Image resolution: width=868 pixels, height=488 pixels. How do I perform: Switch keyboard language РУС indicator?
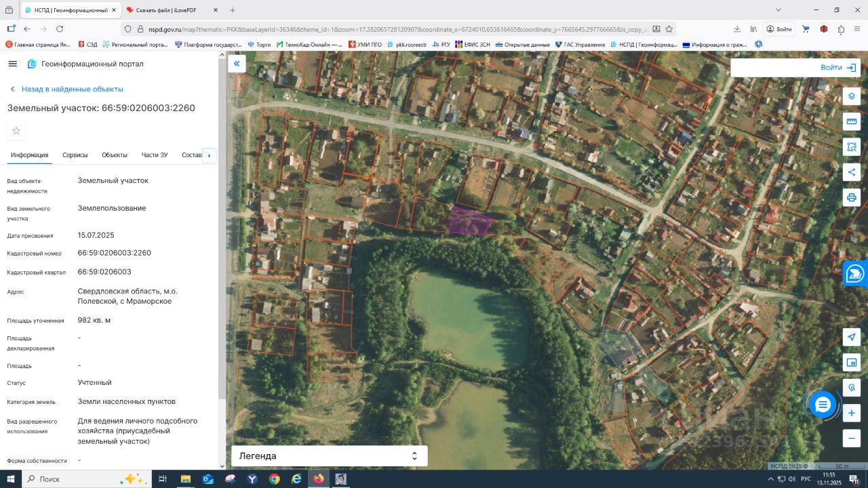coord(807,479)
